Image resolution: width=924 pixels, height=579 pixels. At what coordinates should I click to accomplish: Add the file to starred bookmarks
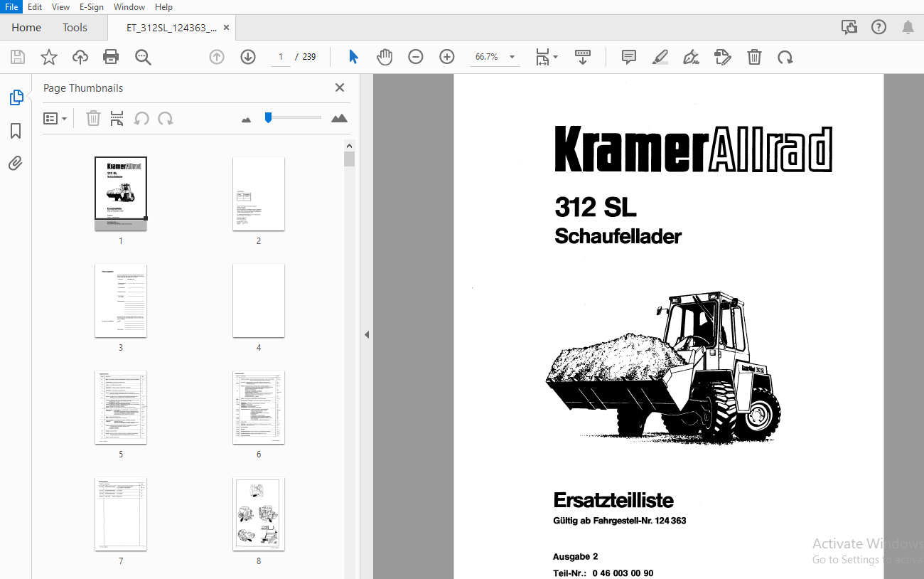click(49, 57)
